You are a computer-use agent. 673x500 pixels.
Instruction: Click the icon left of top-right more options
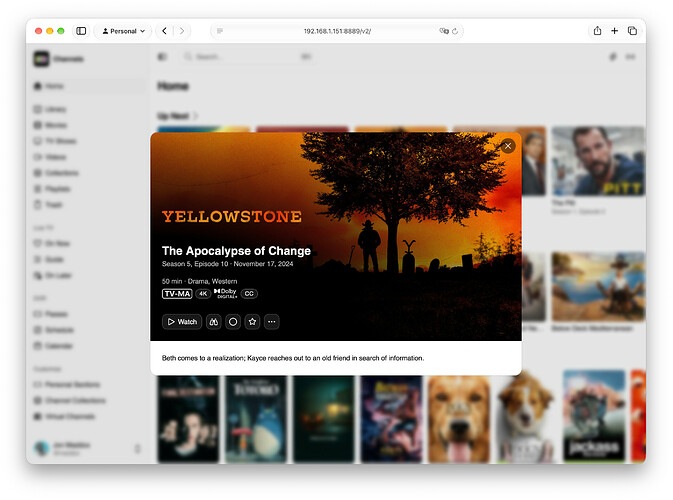point(613,57)
